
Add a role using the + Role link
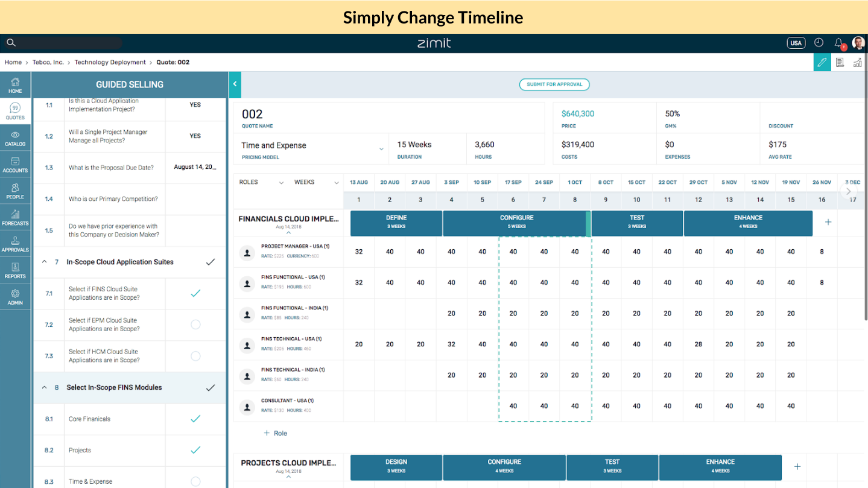pyautogui.click(x=275, y=433)
